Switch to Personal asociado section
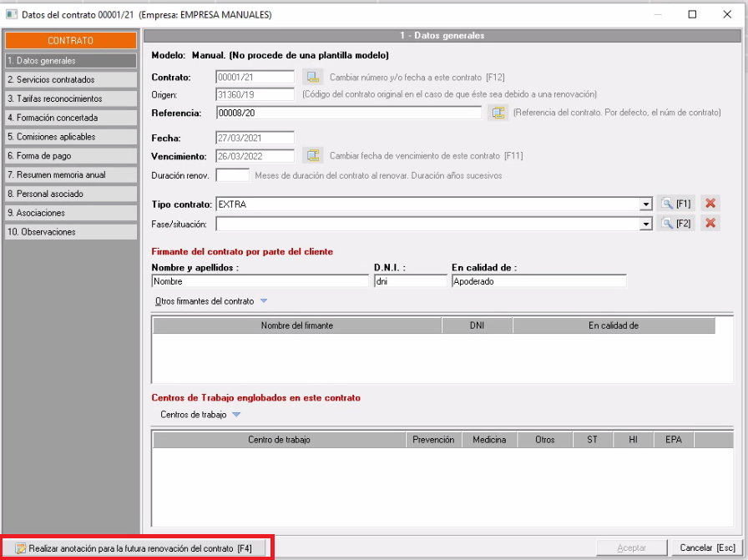The image size is (748, 560). 70,194
